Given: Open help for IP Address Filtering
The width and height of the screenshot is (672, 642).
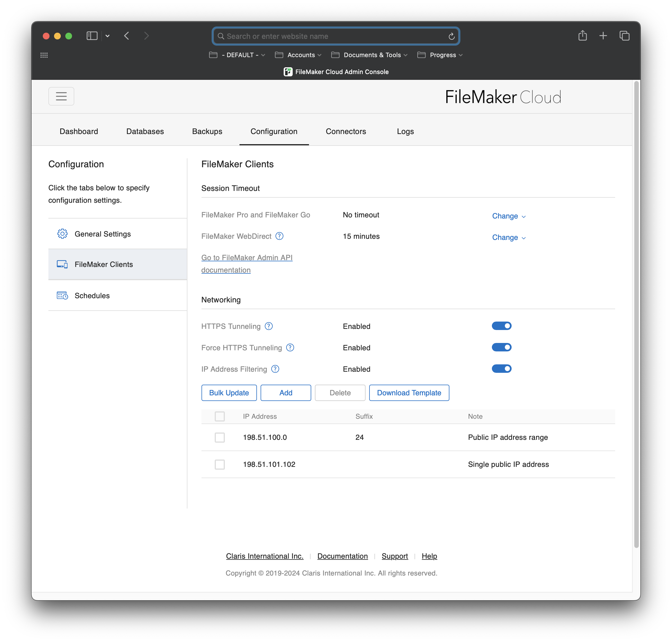Looking at the screenshot, I should click(275, 369).
